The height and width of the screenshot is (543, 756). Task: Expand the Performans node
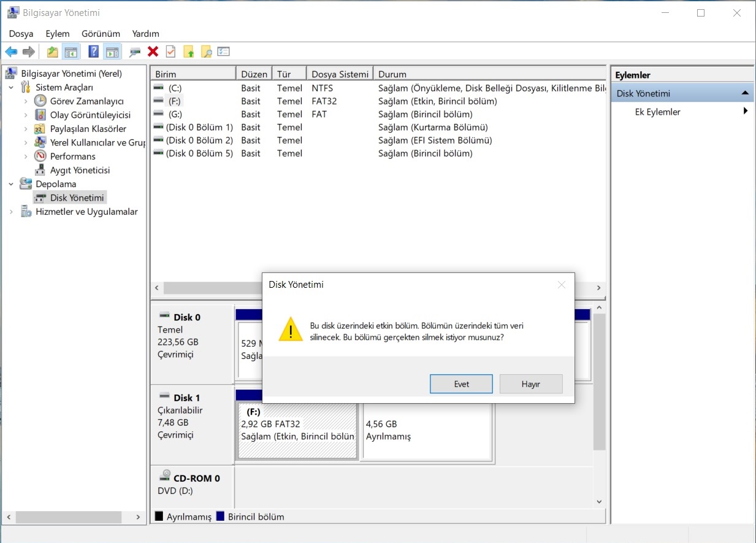[x=26, y=156]
